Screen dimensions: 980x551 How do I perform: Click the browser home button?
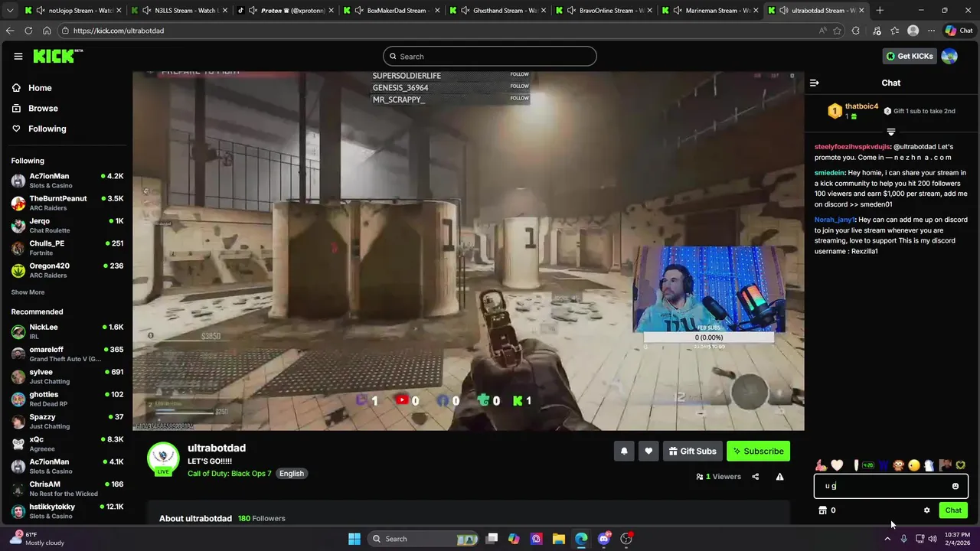(47, 31)
